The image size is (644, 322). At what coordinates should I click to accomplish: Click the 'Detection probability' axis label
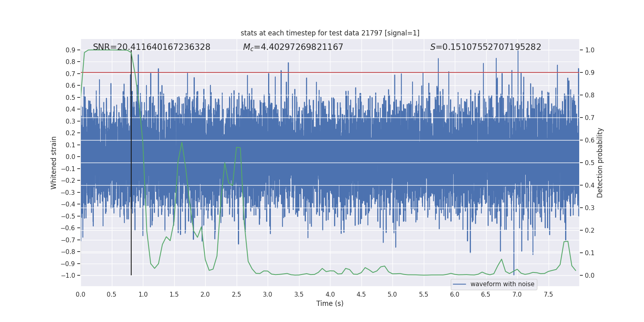pyautogui.click(x=600, y=163)
